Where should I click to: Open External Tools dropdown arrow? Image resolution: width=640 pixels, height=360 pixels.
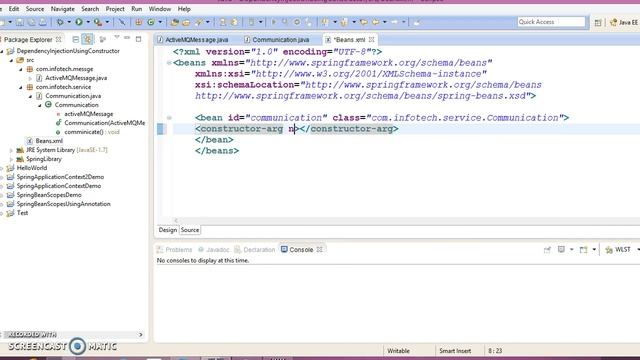point(107,22)
